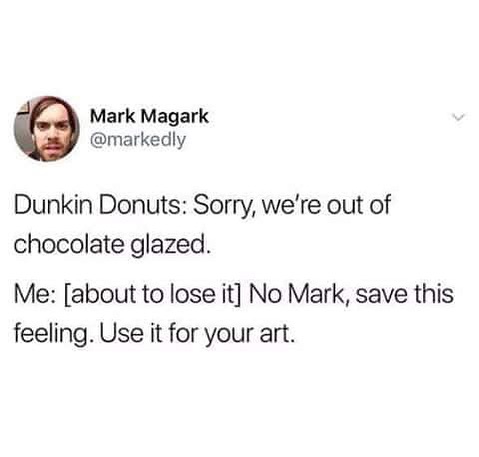Expand the tweet options chevron
479x457 pixels.
point(458,117)
